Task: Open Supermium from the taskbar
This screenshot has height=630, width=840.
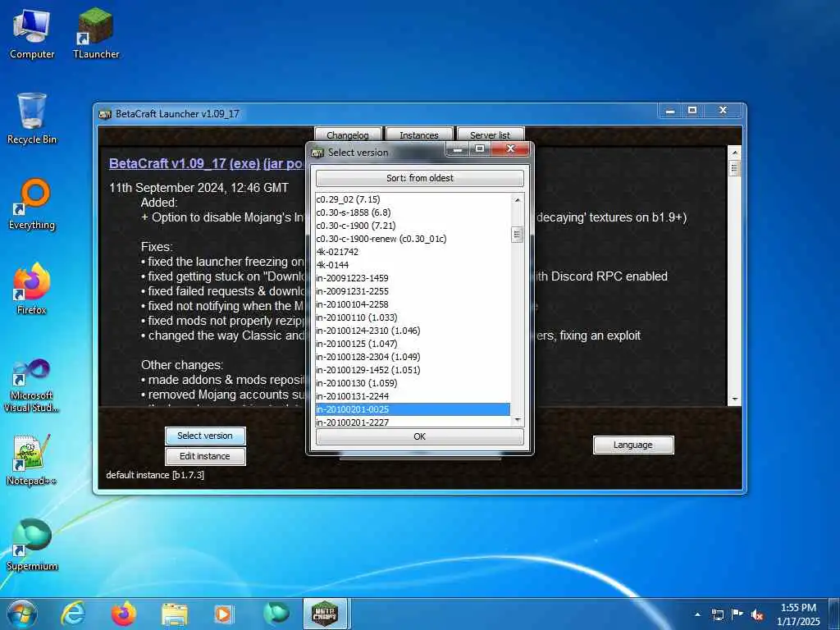Action: coord(276,614)
